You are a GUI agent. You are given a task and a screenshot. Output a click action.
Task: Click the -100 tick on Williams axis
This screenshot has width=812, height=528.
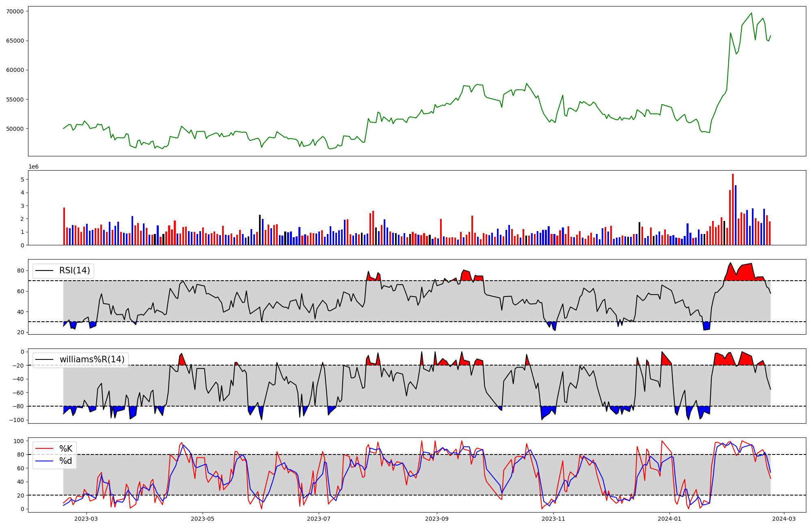point(17,420)
